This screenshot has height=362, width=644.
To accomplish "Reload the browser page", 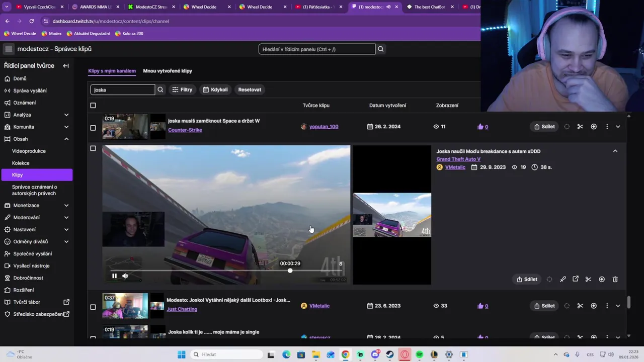I will tap(31, 21).
